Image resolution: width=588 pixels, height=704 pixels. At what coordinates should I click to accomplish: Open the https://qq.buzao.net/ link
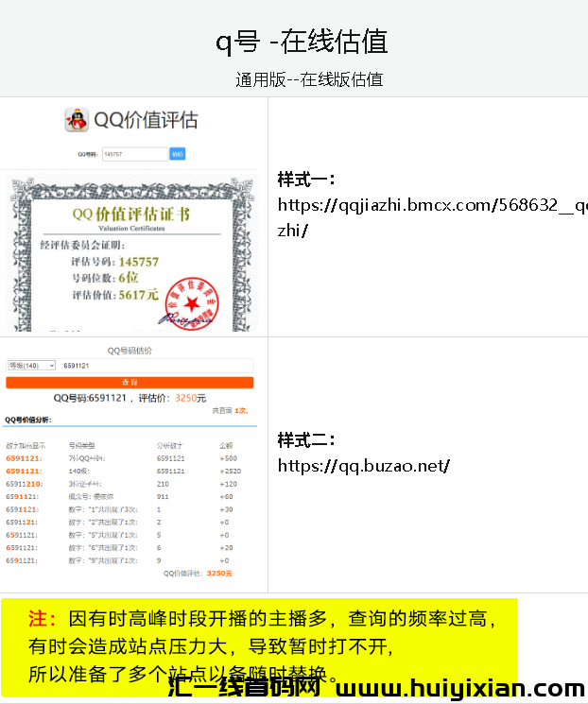tap(364, 466)
